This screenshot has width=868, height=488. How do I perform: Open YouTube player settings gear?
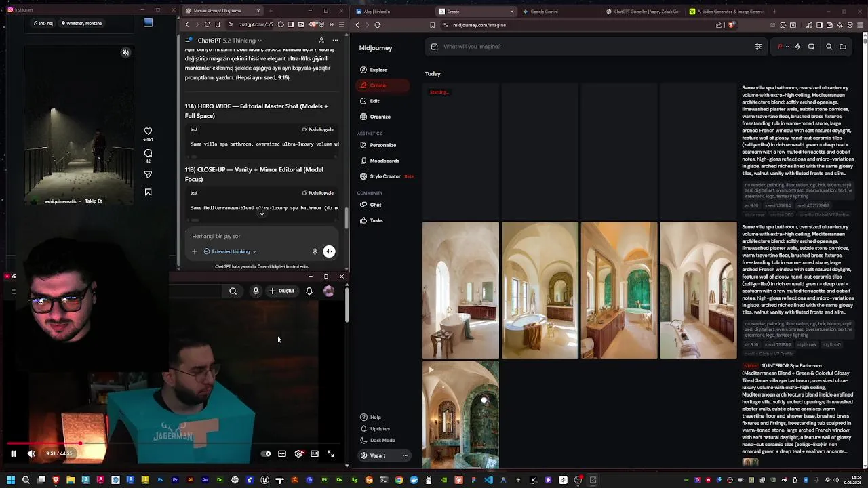298,453
